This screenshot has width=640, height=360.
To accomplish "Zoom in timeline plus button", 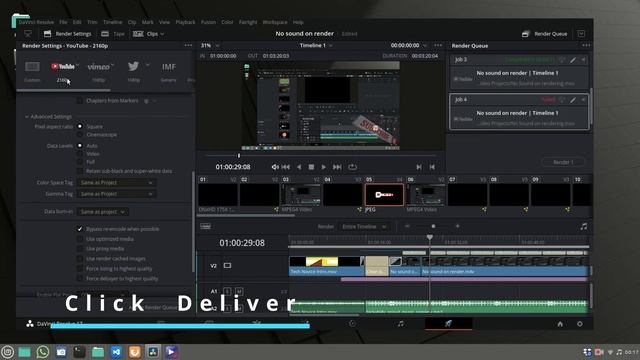I will [x=458, y=226].
